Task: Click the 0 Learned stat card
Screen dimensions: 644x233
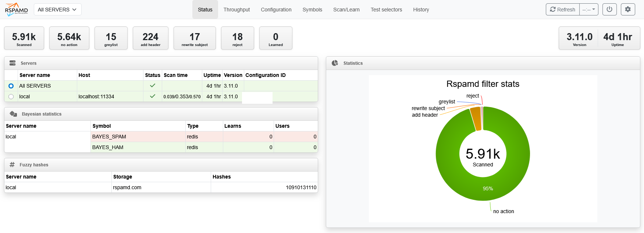Action: click(x=276, y=38)
